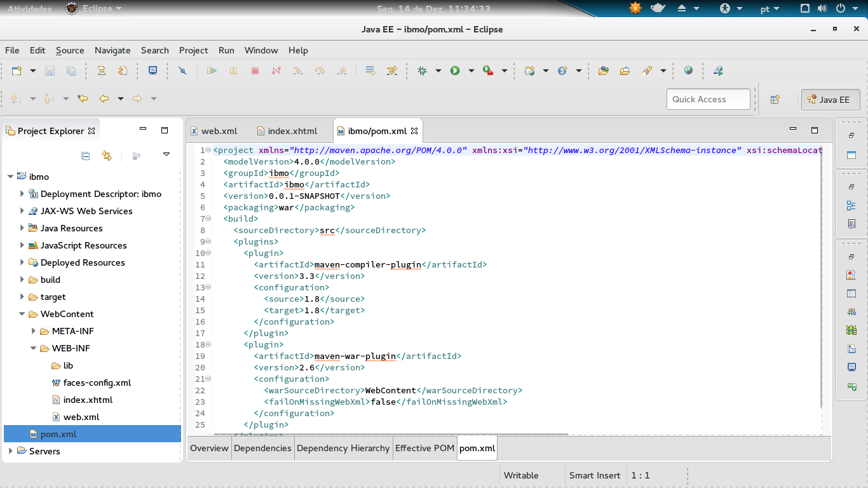Fold the plugins element at line 9
868x488 pixels.
coord(208,241)
